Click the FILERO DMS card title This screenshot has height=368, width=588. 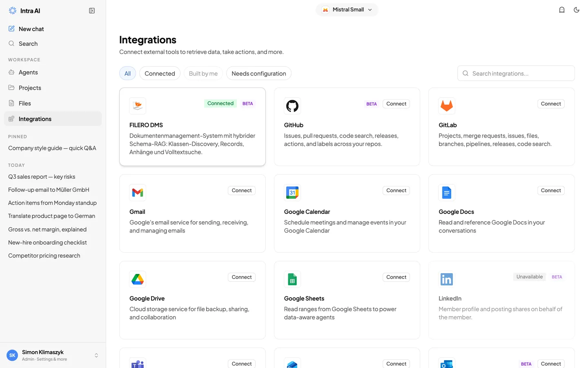[x=146, y=125]
